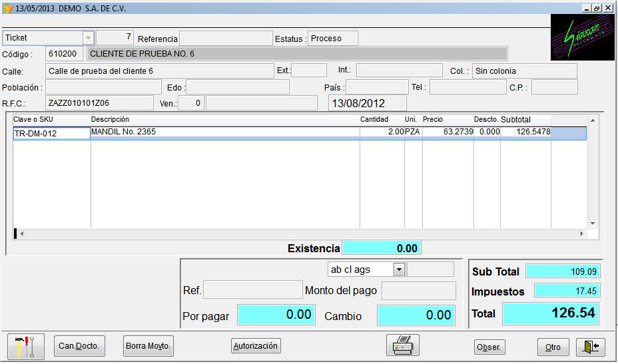Click the Monto del pago field
618x364 pixels.
click(419, 291)
